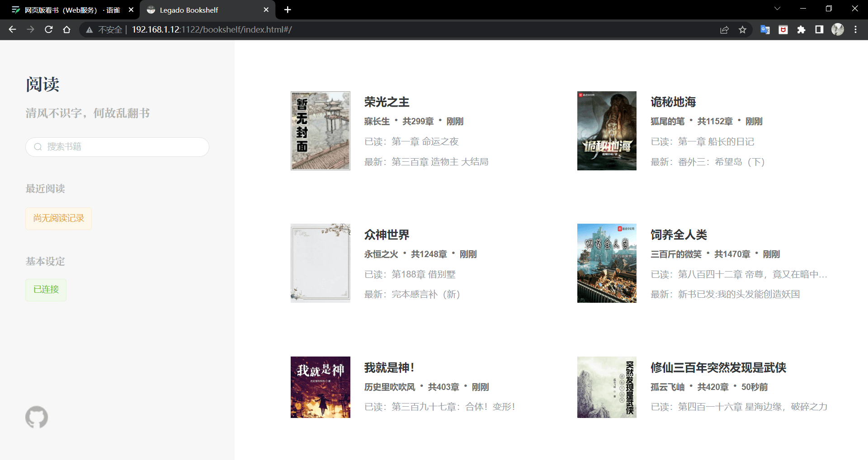
Task: Click the 已连接 connection status tag
Action: 46,290
